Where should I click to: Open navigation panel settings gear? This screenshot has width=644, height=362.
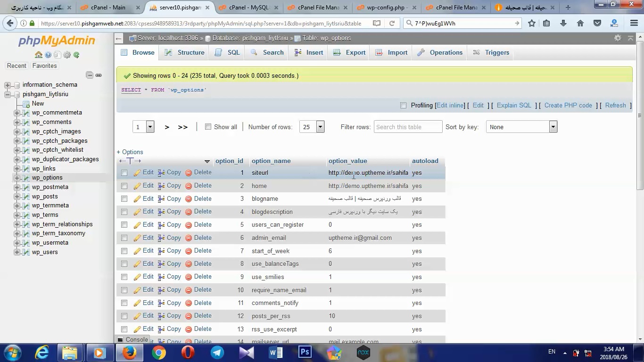click(67, 55)
